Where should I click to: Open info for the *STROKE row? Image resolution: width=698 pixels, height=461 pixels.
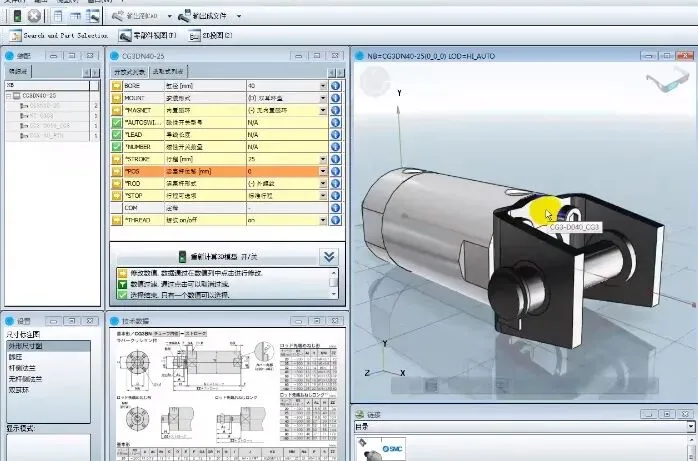(336, 159)
